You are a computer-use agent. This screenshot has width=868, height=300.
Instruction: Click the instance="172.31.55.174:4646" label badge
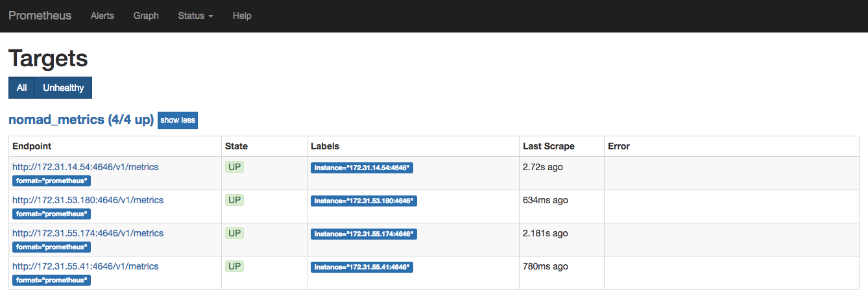pyautogui.click(x=363, y=234)
